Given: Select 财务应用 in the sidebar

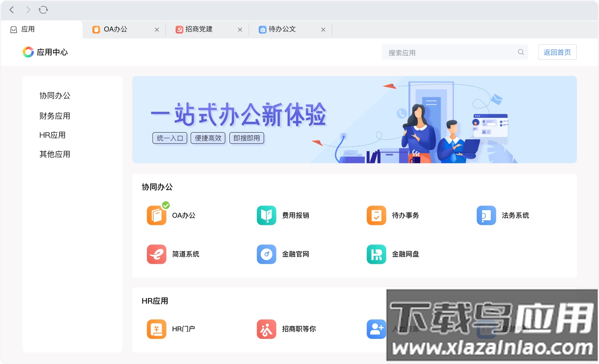Looking at the screenshot, I should tap(55, 116).
